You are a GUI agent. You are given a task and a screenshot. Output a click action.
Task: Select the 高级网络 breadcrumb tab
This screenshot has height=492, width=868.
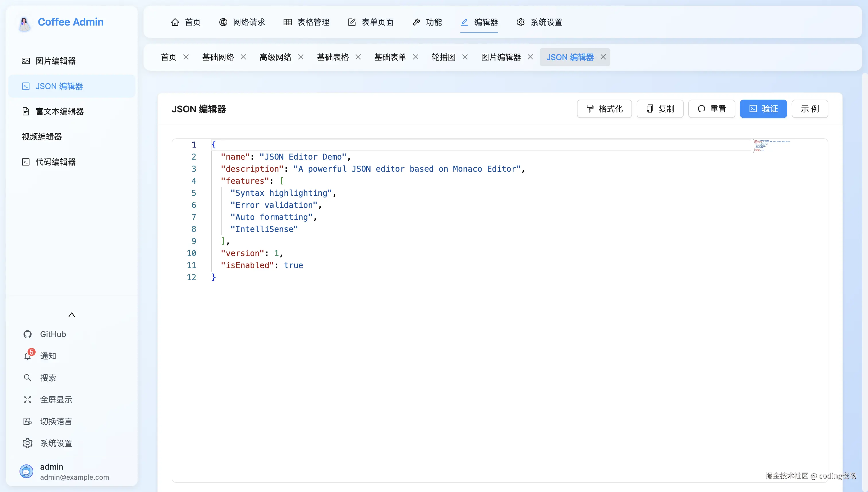click(275, 57)
